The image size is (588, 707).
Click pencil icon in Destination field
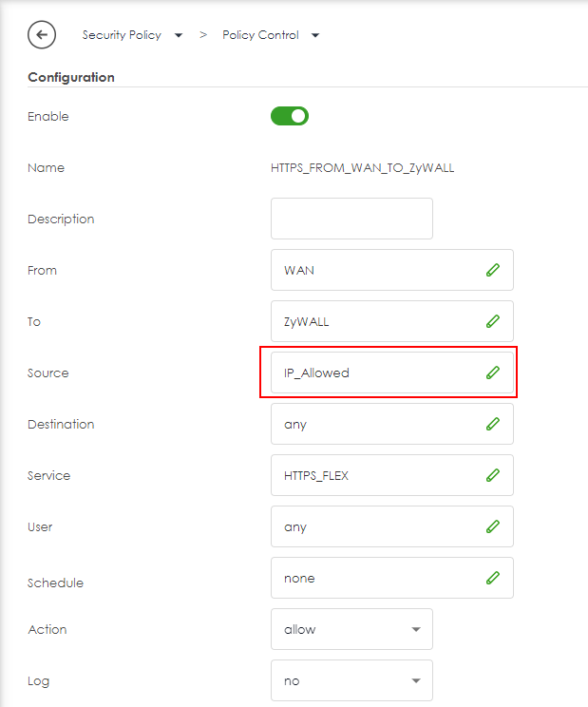click(492, 424)
